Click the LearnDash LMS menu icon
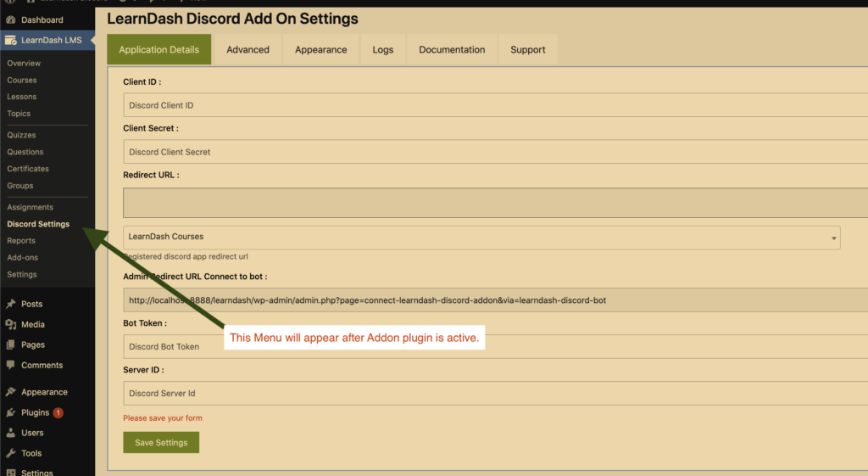 point(10,40)
